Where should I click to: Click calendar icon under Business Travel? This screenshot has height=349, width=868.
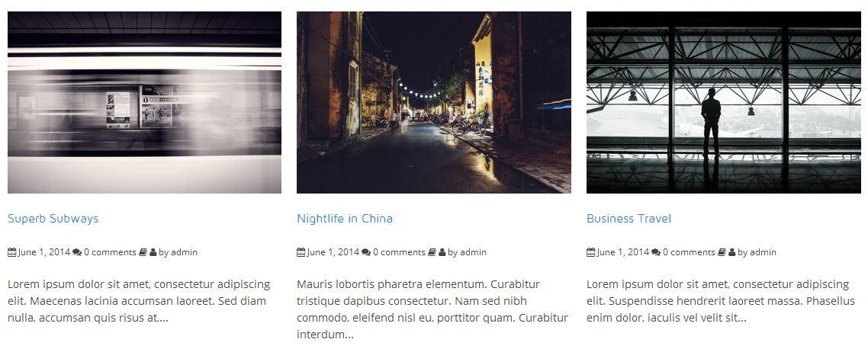590,252
